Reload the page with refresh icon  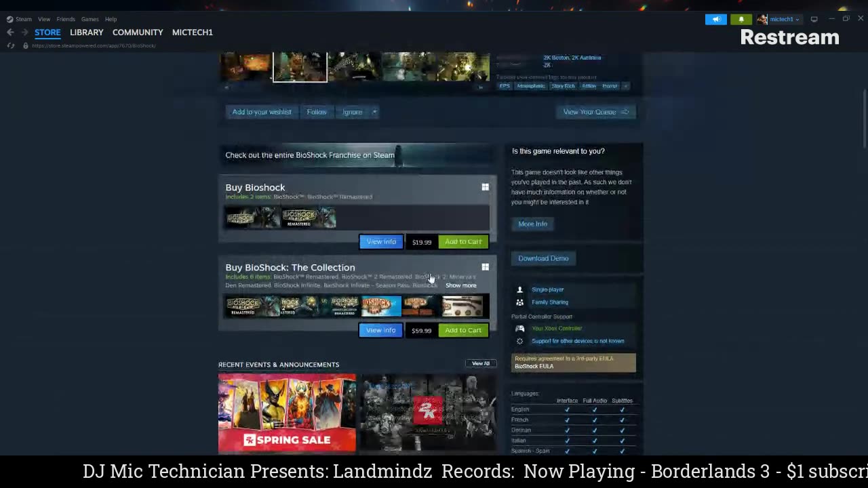tap(11, 45)
